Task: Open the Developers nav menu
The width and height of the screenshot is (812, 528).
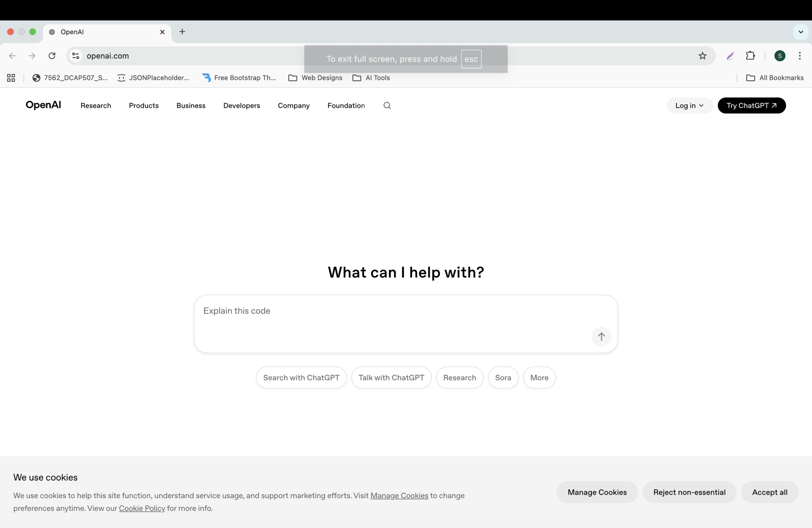Action: (x=242, y=106)
